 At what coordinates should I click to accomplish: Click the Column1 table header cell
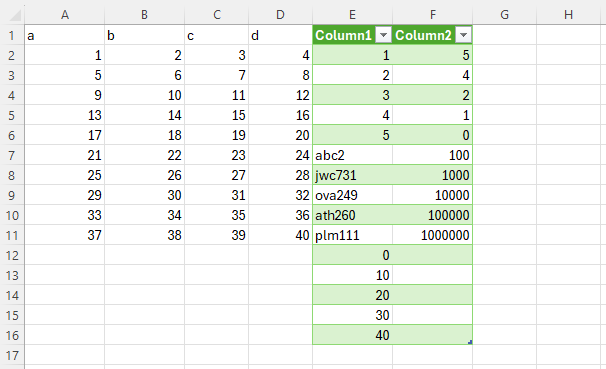(x=352, y=35)
